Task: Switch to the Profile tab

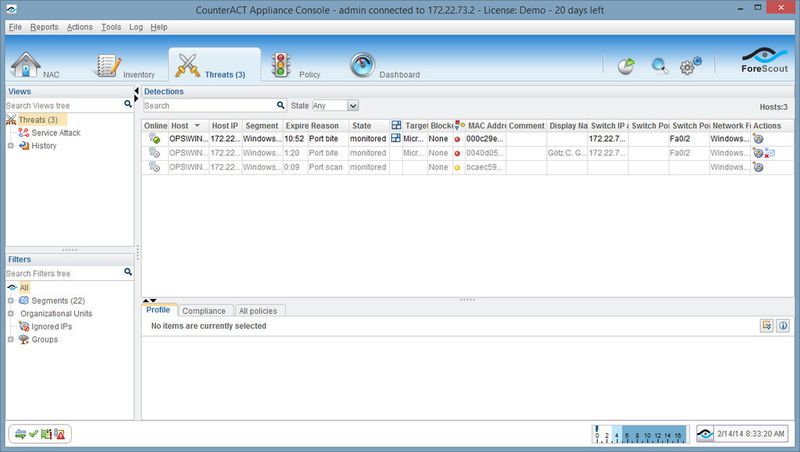Action: pos(158,310)
